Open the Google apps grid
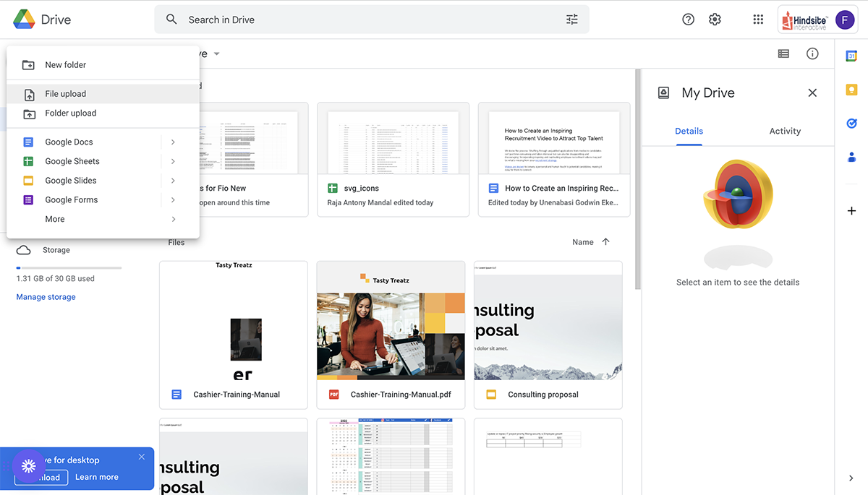This screenshot has width=868, height=495. [x=758, y=20]
